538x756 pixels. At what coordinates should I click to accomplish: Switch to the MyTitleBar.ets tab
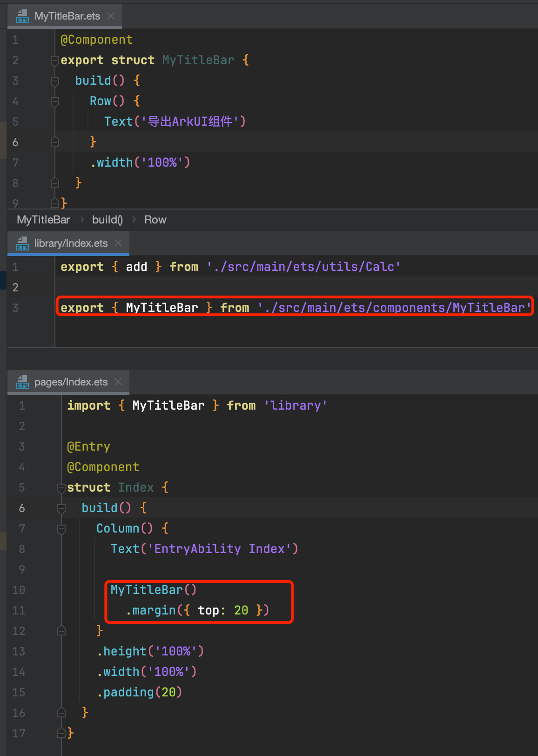click(65, 16)
